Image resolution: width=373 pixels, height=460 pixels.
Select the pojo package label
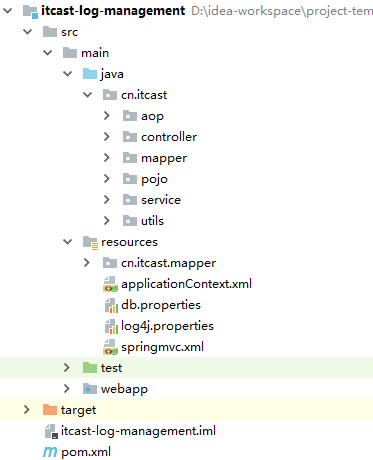(x=154, y=179)
